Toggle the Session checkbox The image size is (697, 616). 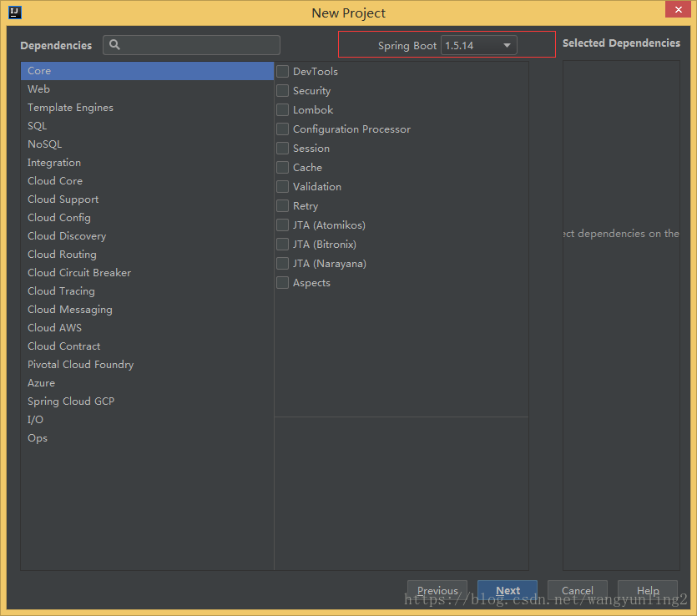[282, 148]
